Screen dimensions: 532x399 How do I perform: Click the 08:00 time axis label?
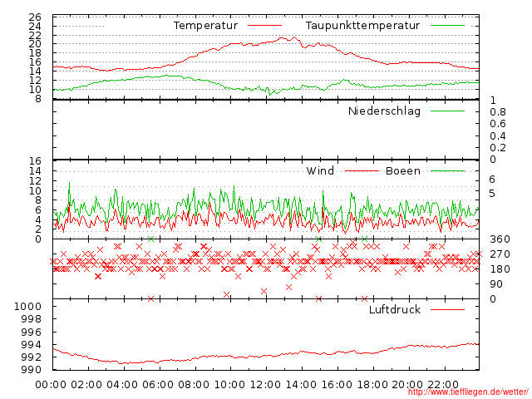tap(194, 385)
